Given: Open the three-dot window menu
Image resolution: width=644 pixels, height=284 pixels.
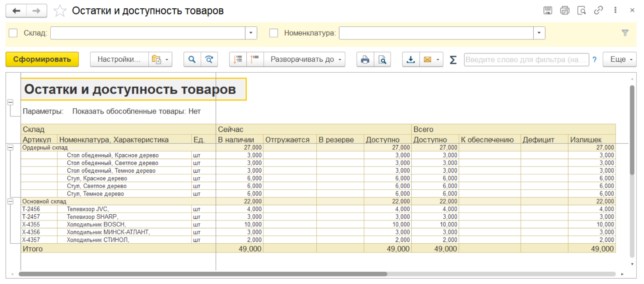Looking at the screenshot, I should (x=616, y=11).
